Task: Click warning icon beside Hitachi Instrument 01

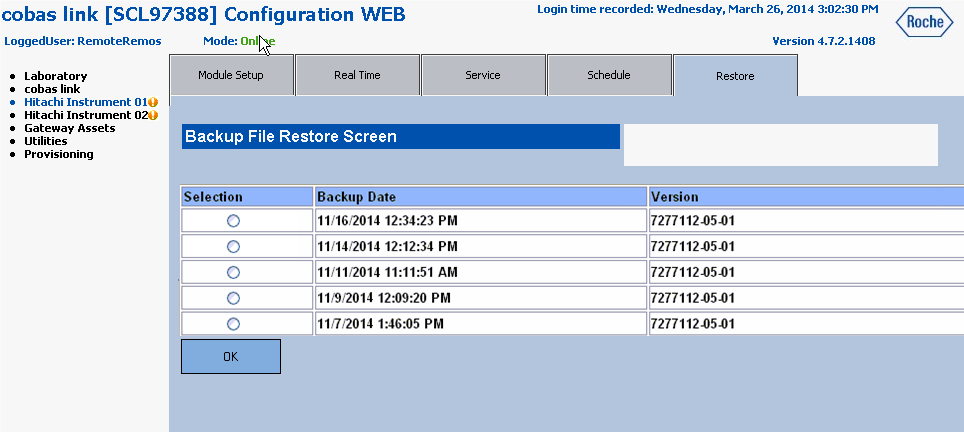Action: pos(153,102)
